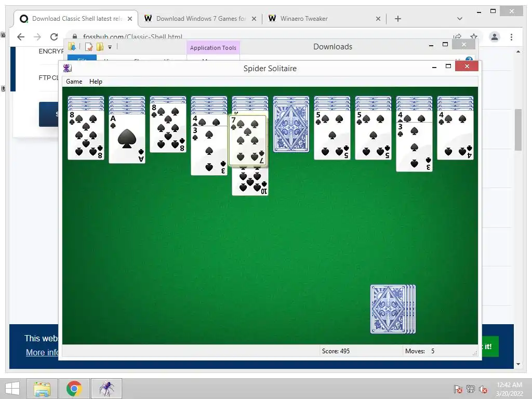Click the green Got it button on cookie banner
Screen dimensions: 532x399
coord(490,347)
